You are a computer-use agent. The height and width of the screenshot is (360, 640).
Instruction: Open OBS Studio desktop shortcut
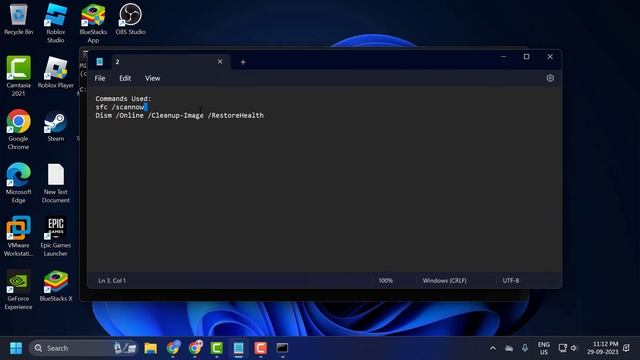pos(130,20)
